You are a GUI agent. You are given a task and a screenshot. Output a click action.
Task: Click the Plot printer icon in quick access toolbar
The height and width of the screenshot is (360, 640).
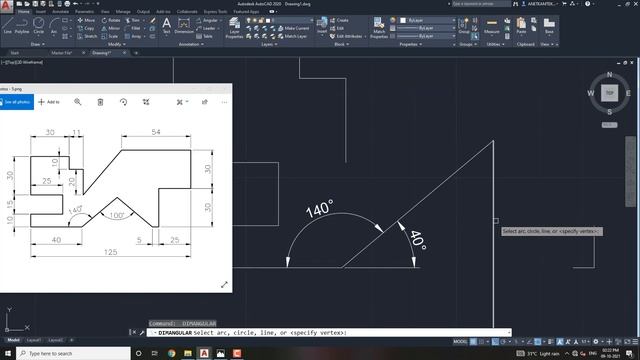[x=67, y=4]
